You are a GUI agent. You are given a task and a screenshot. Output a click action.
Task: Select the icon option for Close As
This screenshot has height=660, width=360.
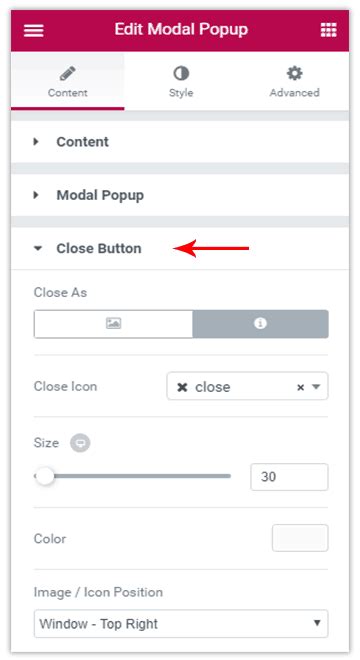(x=260, y=324)
